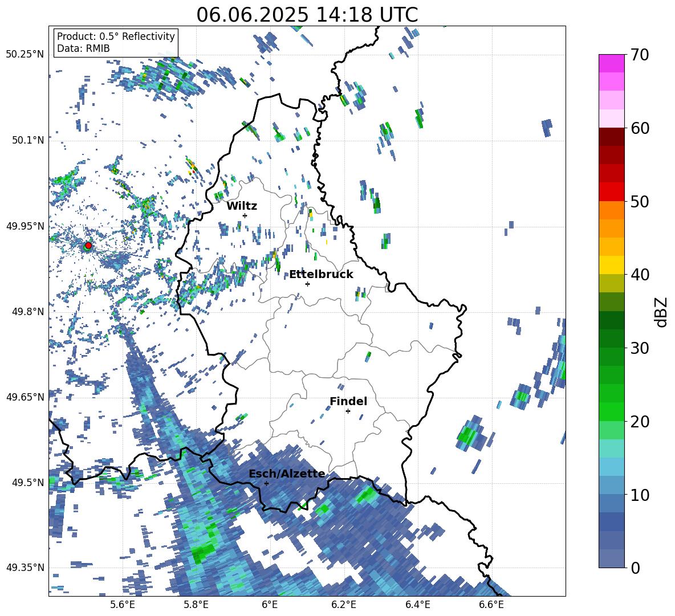The image size is (675, 616).
Task: Click the 49.65°N latitude label
Action: 25,397
